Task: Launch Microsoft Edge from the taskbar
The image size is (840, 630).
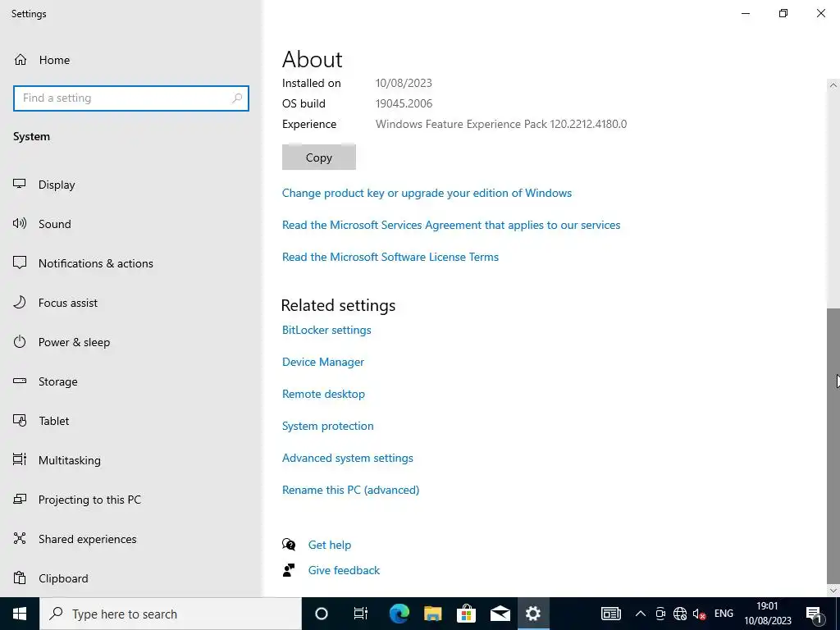Action: [x=399, y=614]
